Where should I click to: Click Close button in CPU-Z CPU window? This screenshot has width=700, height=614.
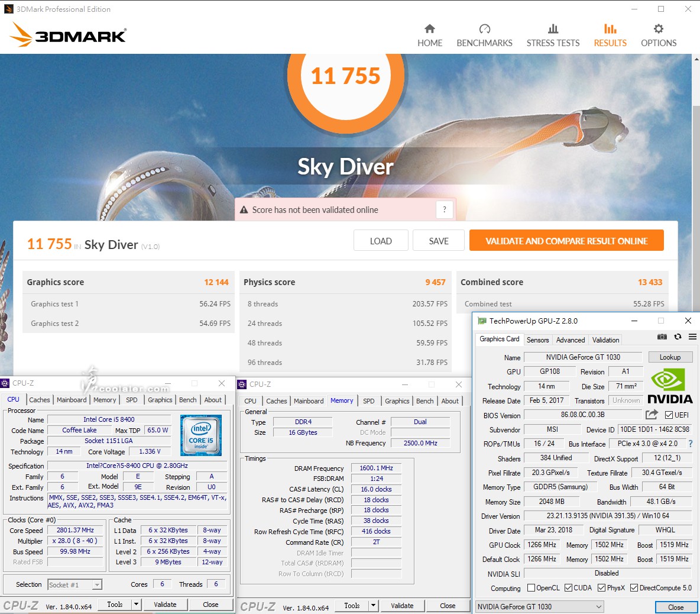tap(210, 605)
